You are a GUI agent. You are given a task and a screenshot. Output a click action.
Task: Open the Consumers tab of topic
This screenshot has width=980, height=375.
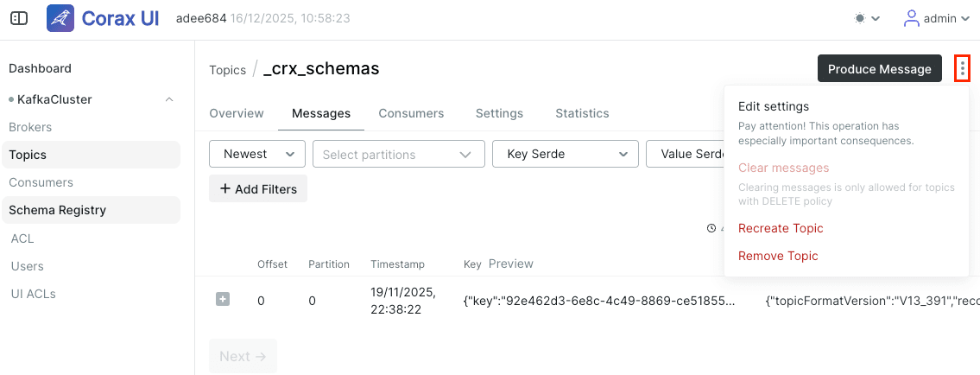(x=411, y=114)
